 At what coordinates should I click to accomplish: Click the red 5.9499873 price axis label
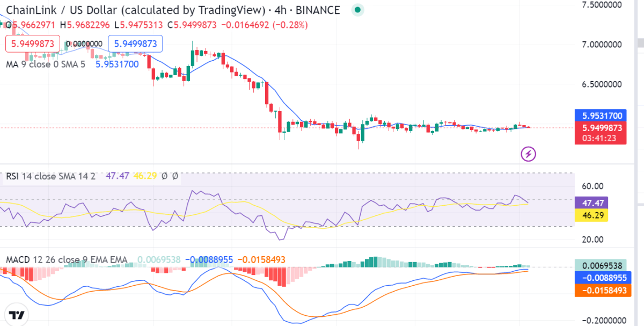click(x=601, y=127)
